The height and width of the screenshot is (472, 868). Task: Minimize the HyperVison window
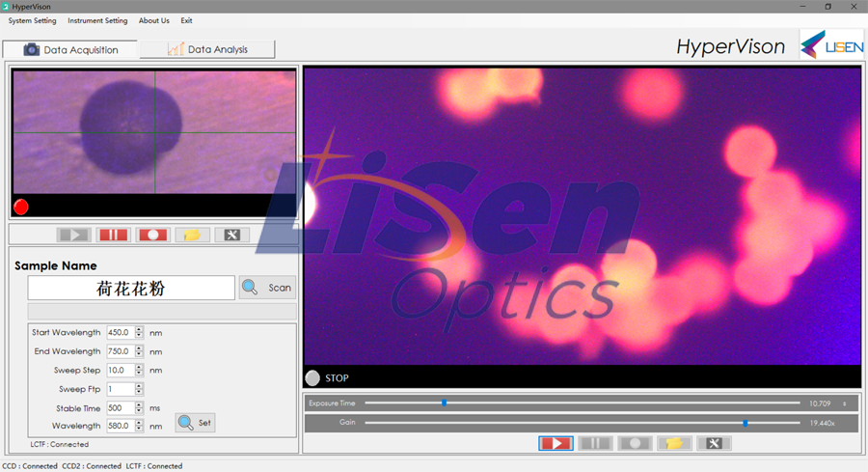point(802,7)
